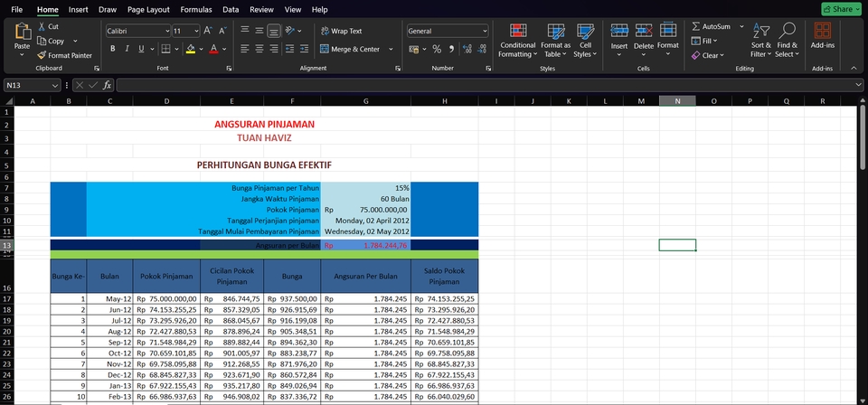Viewport: 868px width, 405px height.
Task: Align text to top
Action: click(x=245, y=31)
